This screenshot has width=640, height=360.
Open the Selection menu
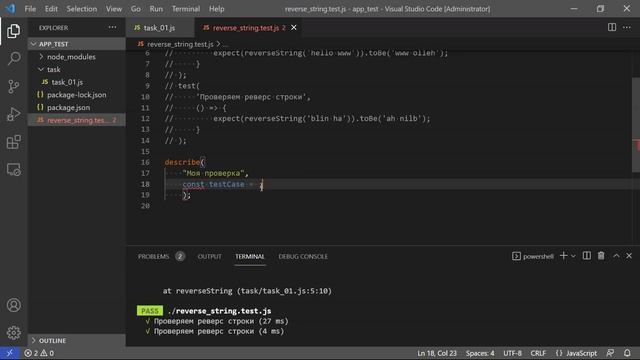(x=82, y=9)
